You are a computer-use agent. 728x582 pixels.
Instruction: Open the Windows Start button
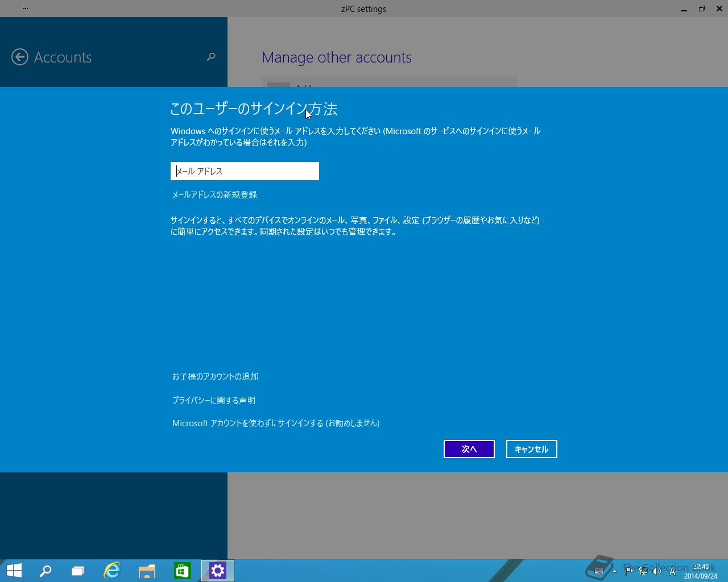tap(14, 571)
